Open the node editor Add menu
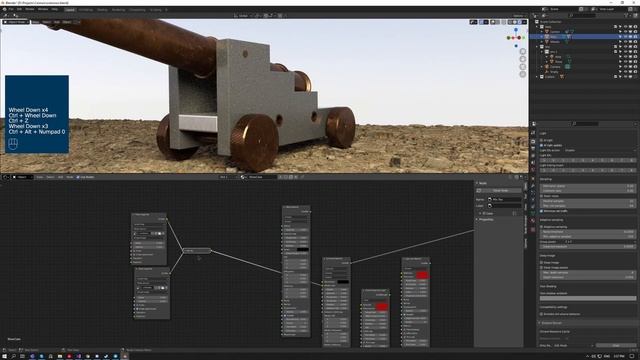This screenshot has width=640, height=360. [60, 177]
